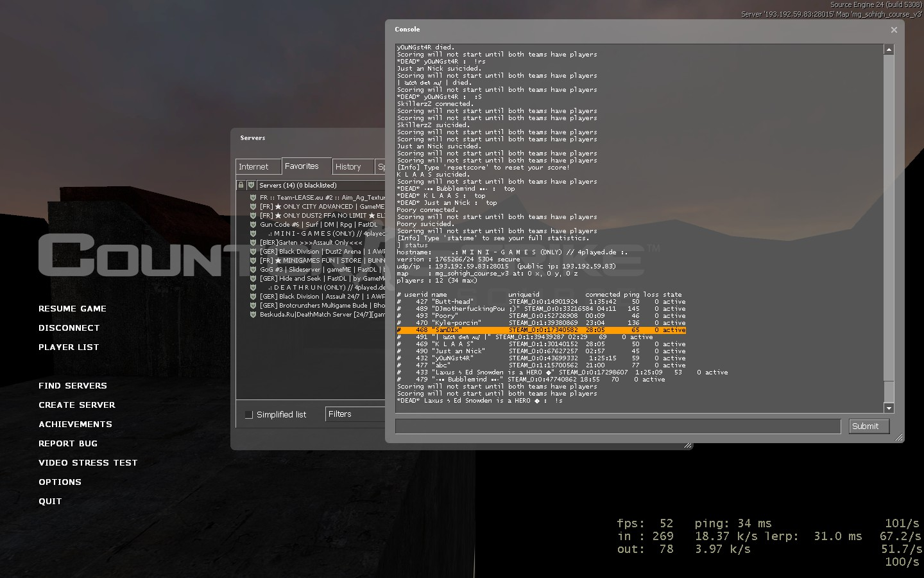Click Quit in main menu
This screenshot has width=924, height=578.
pos(50,502)
